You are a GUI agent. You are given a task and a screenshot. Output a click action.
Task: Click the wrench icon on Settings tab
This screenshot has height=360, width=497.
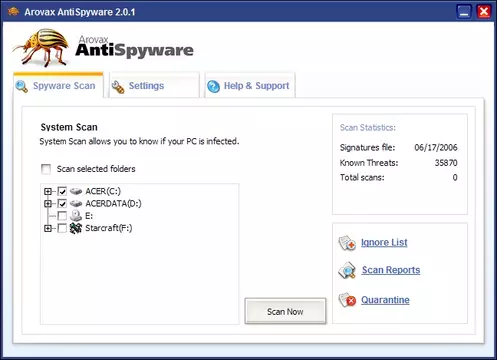[x=118, y=87]
